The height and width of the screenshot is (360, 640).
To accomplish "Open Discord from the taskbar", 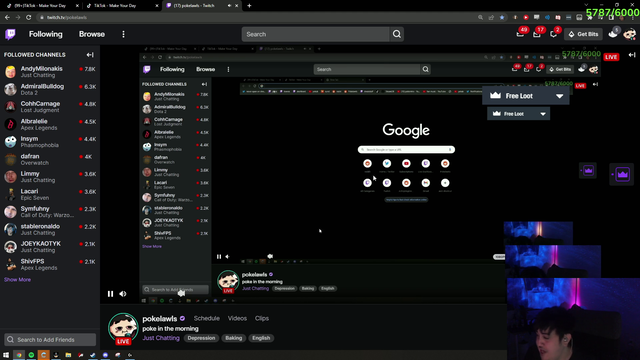I will (105, 355).
